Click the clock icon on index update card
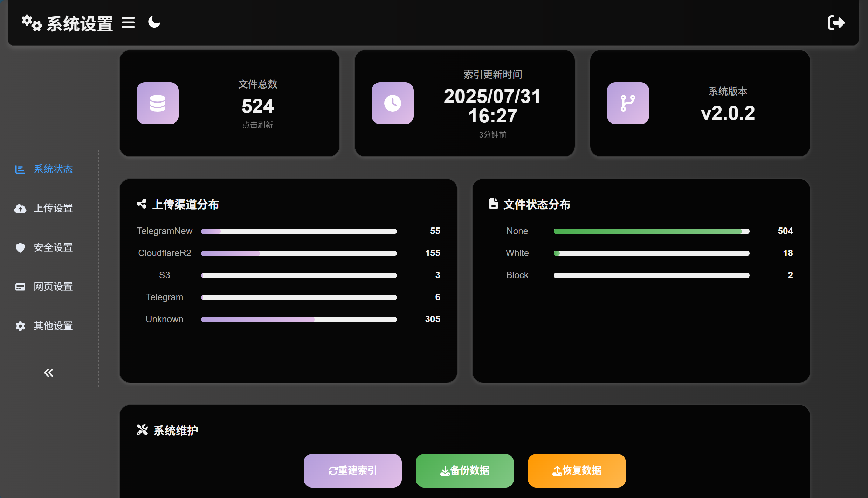 point(392,103)
